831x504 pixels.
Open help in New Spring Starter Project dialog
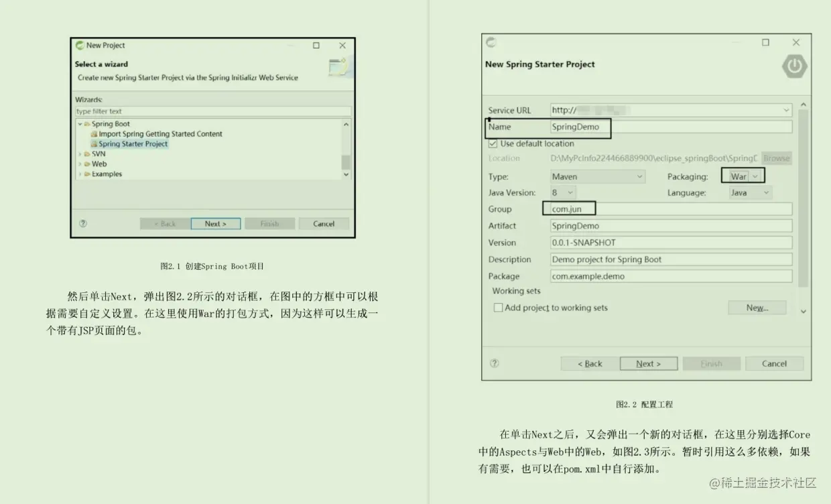(x=495, y=364)
